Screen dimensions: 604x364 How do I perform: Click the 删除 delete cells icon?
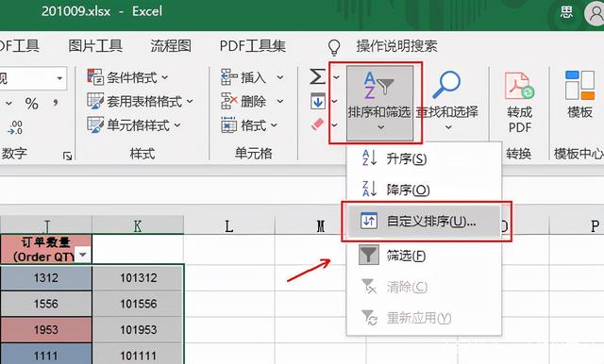[229, 101]
